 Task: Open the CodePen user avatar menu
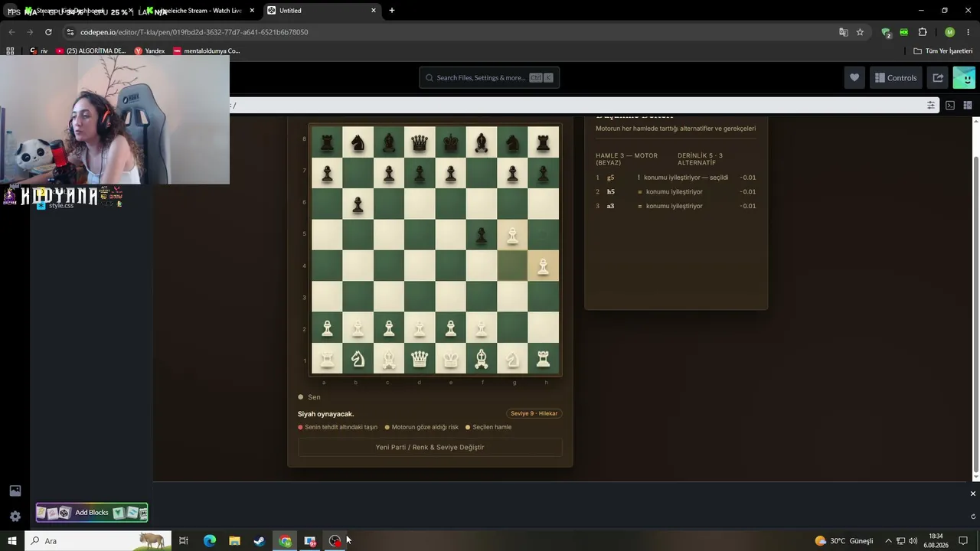pos(964,77)
